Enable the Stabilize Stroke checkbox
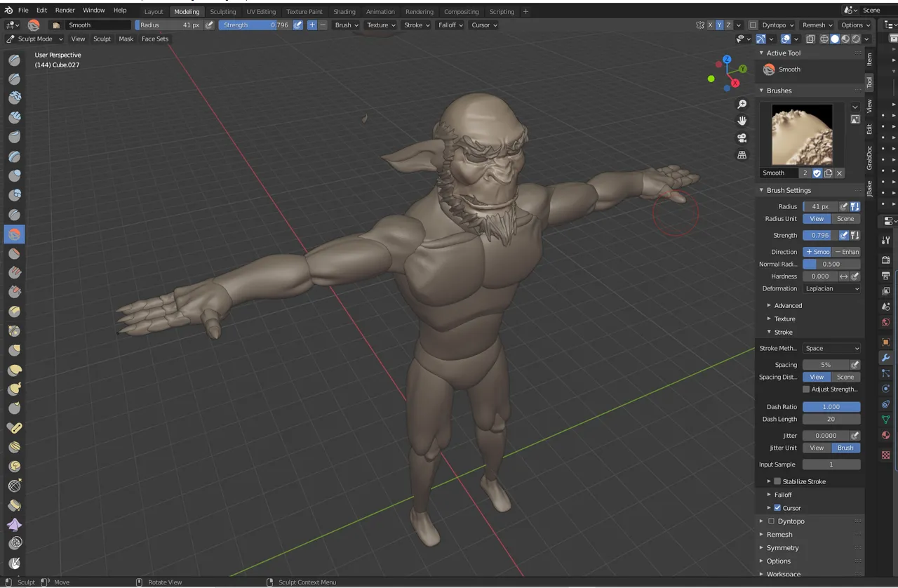The height and width of the screenshot is (588, 898). tap(777, 481)
